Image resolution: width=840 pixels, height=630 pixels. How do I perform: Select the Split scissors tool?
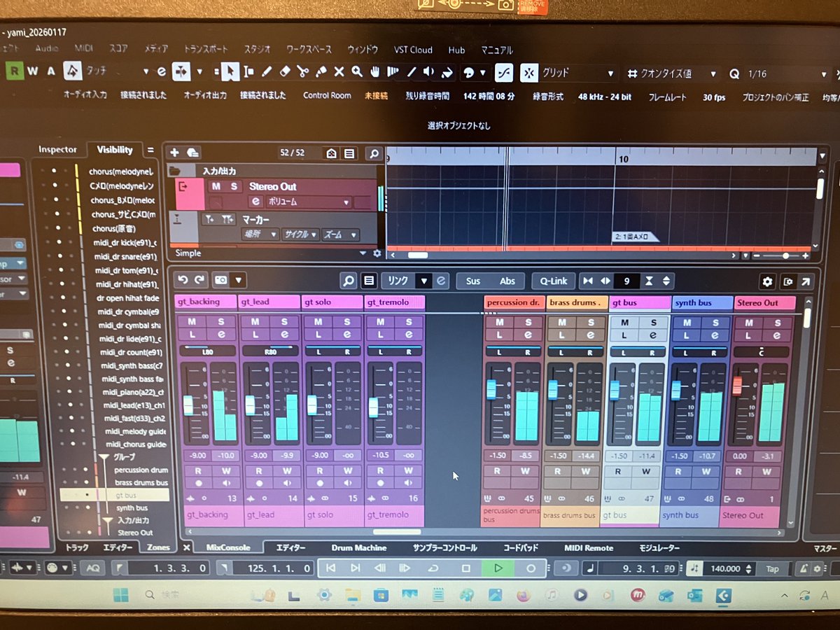[303, 72]
